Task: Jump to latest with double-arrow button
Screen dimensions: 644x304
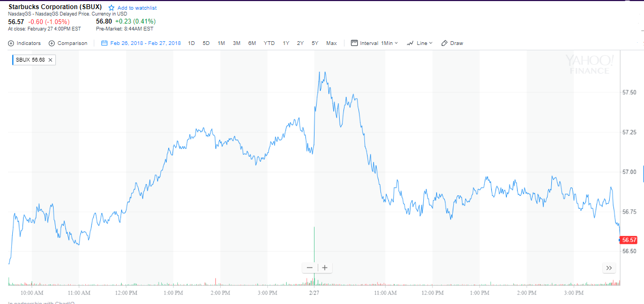Action: [609, 268]
